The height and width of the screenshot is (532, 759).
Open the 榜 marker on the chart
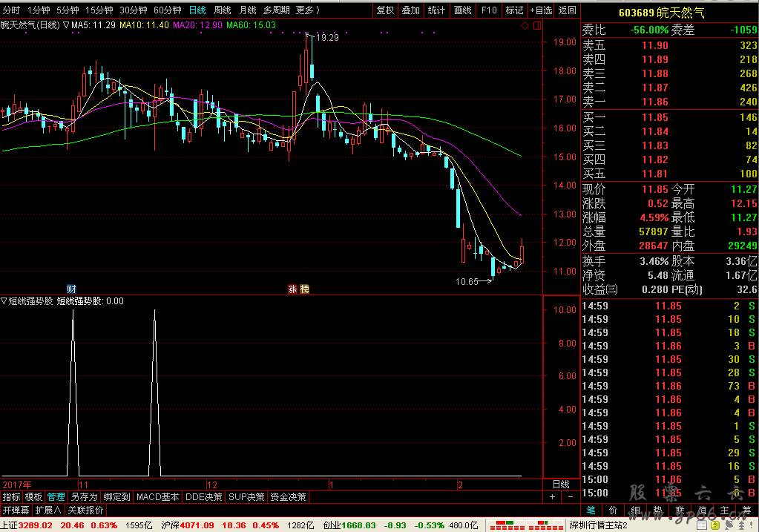click(304, 289)
